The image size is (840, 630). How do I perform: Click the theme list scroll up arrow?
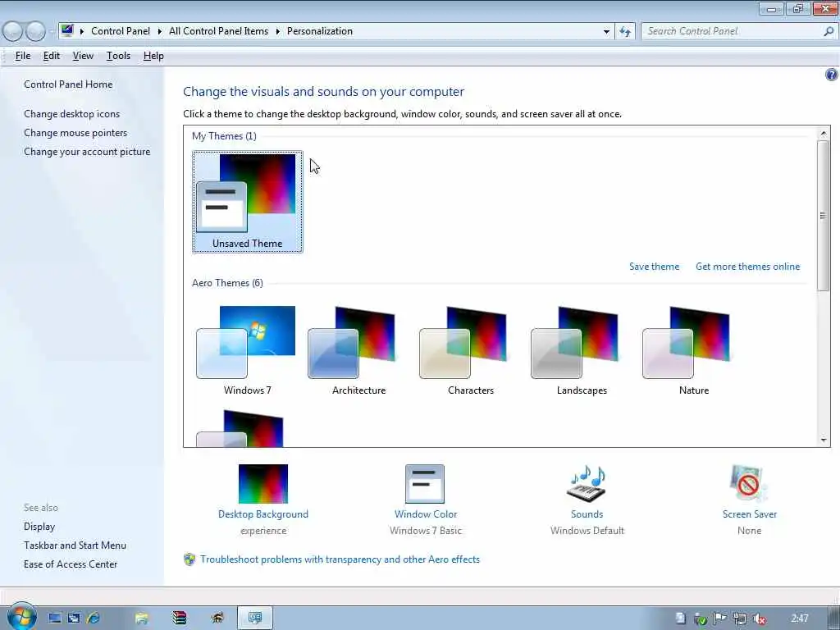pos(824,133)
